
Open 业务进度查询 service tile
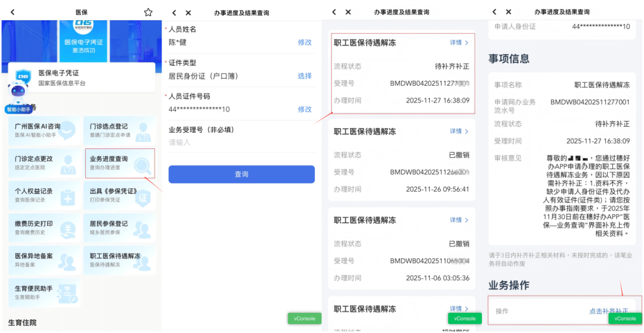(118, 163)
